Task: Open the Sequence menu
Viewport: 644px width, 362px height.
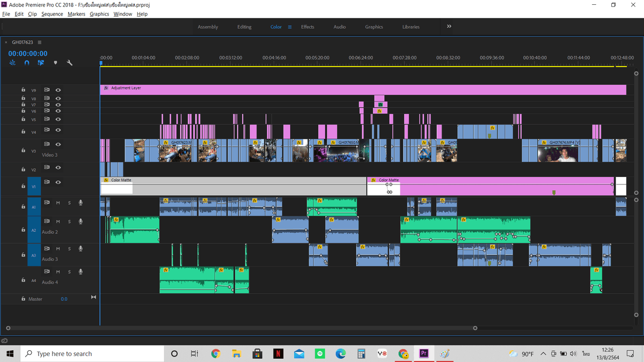Action: (x=52, y=14)
